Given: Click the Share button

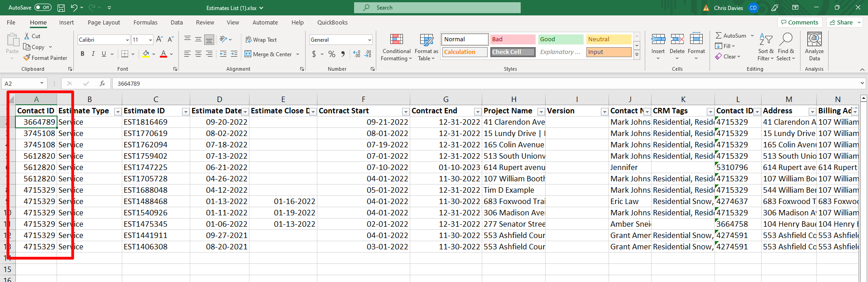Looking at the screenshot, I should click(x=844, y=23).
